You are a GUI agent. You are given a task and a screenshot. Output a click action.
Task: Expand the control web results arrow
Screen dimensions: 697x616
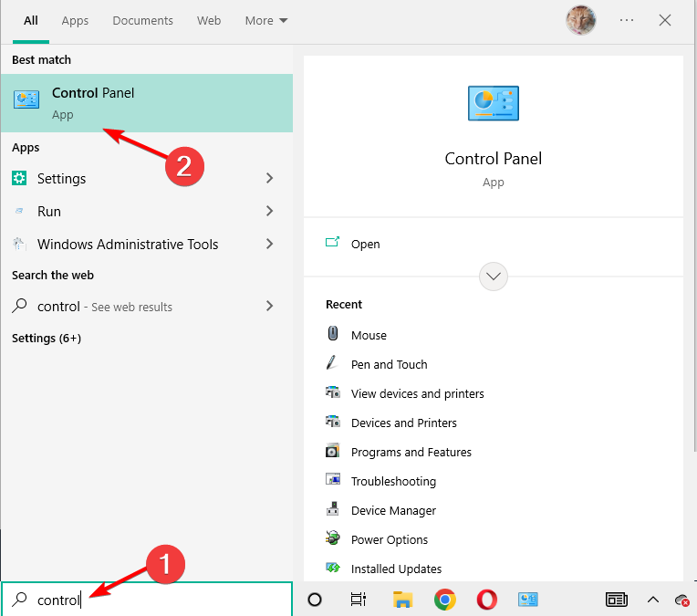[x=269, y=306]
